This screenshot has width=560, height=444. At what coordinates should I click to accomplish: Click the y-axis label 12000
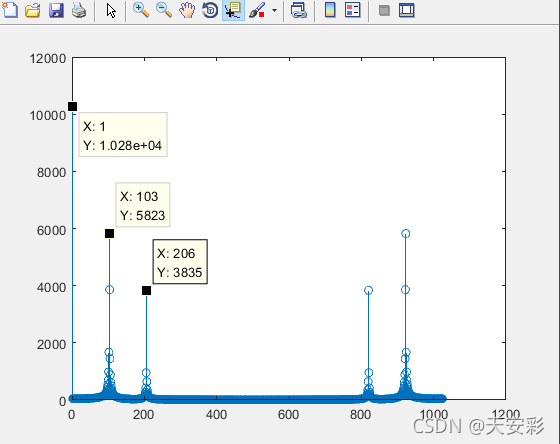pyautogui.click(x=48, y=58)
